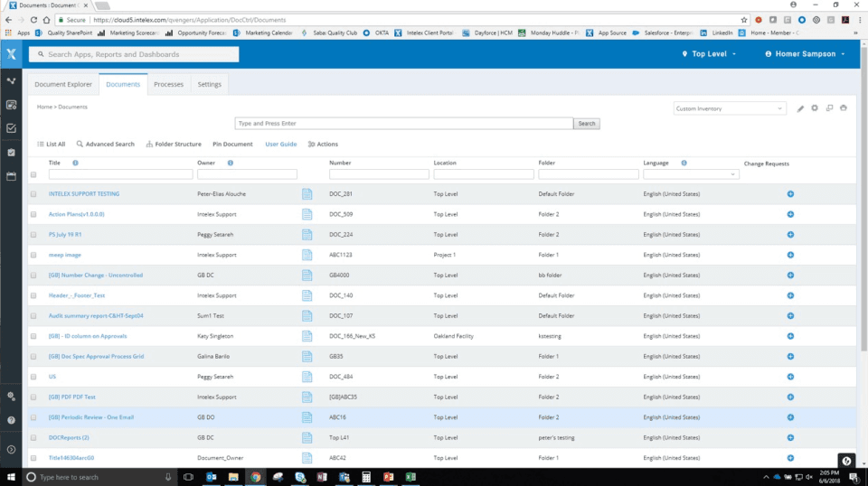Add change request for Header_-_Footer_Test row
This screenshot has width=868, height=486.
790,295
